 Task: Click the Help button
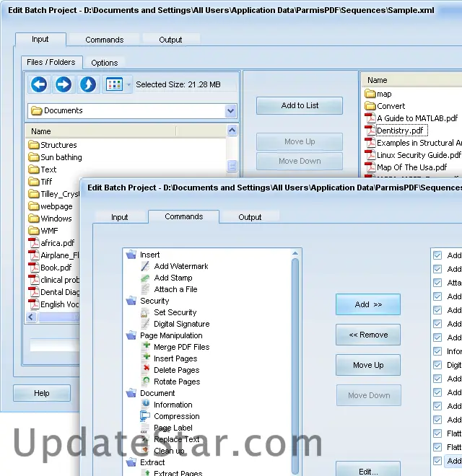click(42, 393)
